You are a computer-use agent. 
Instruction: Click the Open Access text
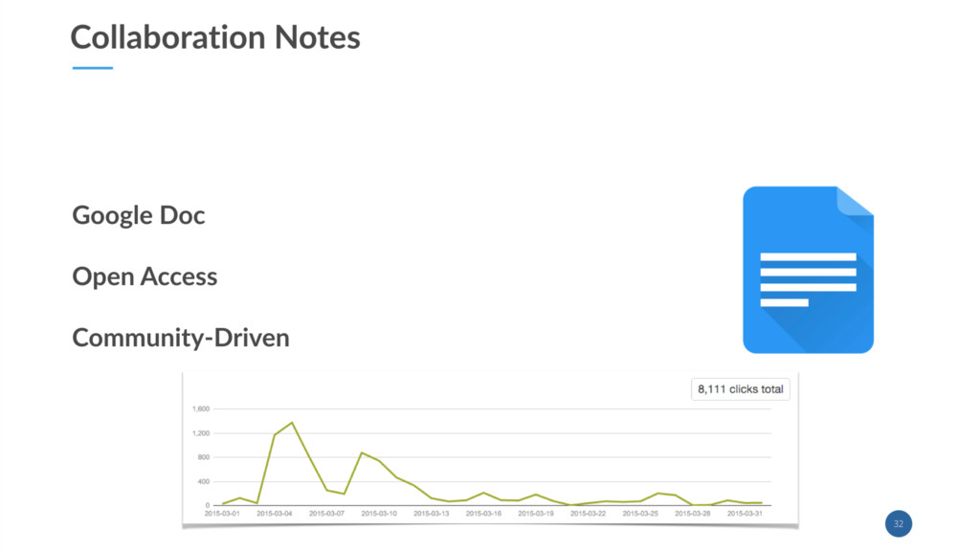(145, 276)
